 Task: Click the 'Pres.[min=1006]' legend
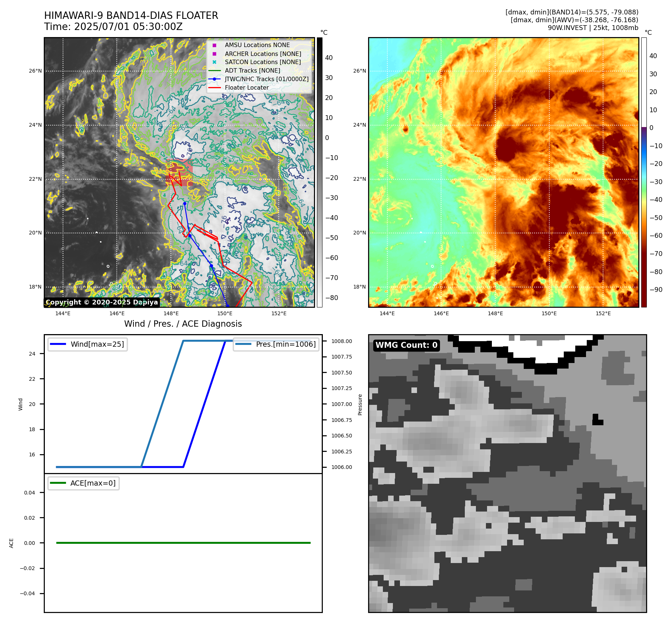pos(276,344)
